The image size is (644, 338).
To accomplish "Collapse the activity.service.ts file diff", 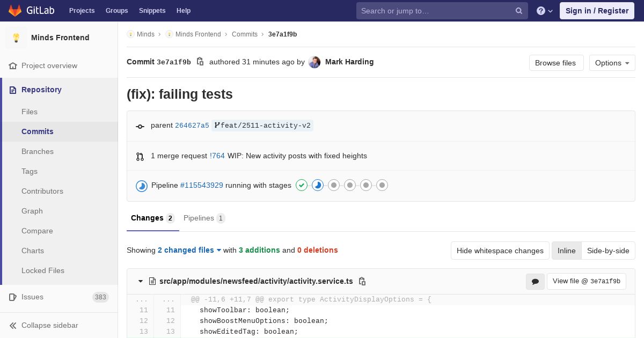I will (x=141, y=281).
